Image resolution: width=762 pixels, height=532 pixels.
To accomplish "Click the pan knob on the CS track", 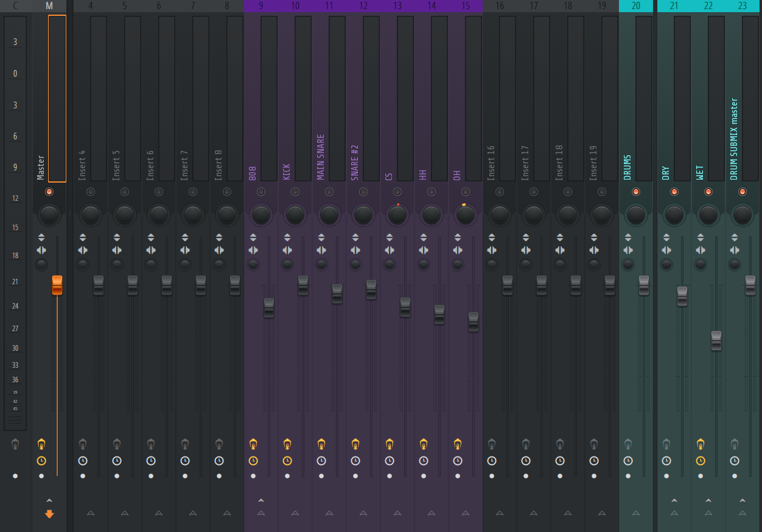I will coord(397,214).
